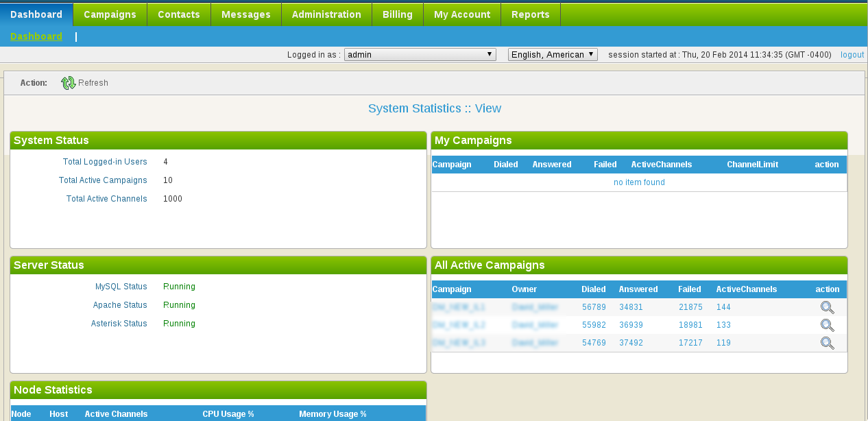The image size is (868, 421).
Task: Open the 'Logged in as' admin dropdown
Action: coord(420,55)
